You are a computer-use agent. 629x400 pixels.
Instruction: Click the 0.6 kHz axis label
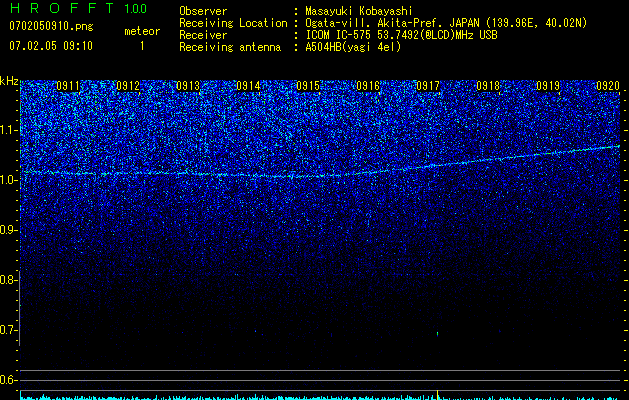pos(8,380)
